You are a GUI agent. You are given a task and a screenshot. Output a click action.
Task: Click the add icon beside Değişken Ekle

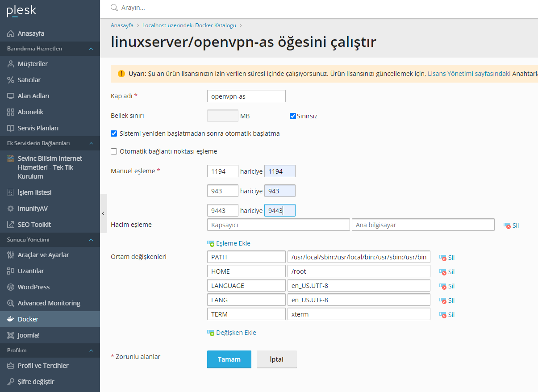211,333
